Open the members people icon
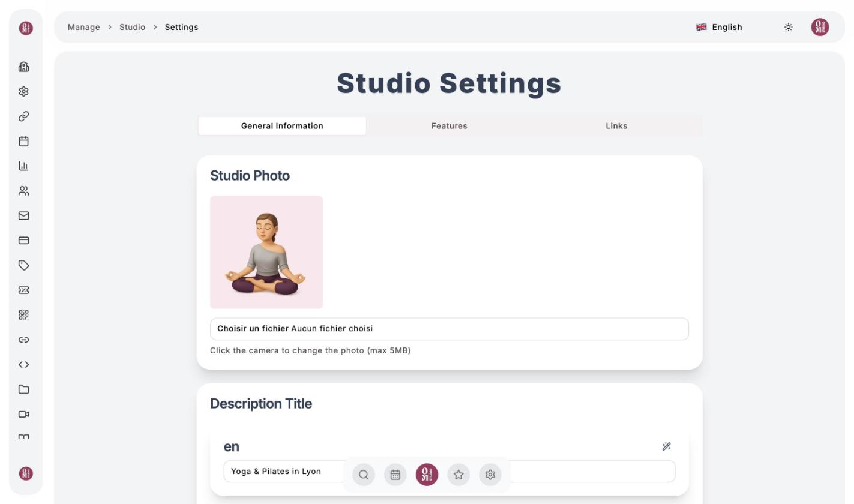Image resolution: width=854 pixels, height=504 pixels. tap(24, 191)
